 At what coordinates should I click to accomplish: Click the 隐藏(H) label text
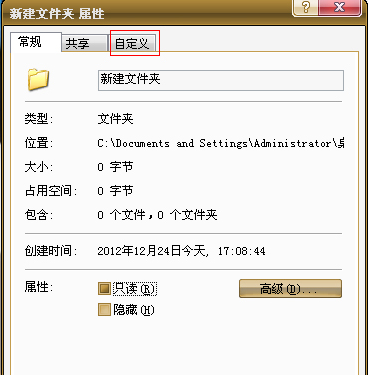pos(134,310)
